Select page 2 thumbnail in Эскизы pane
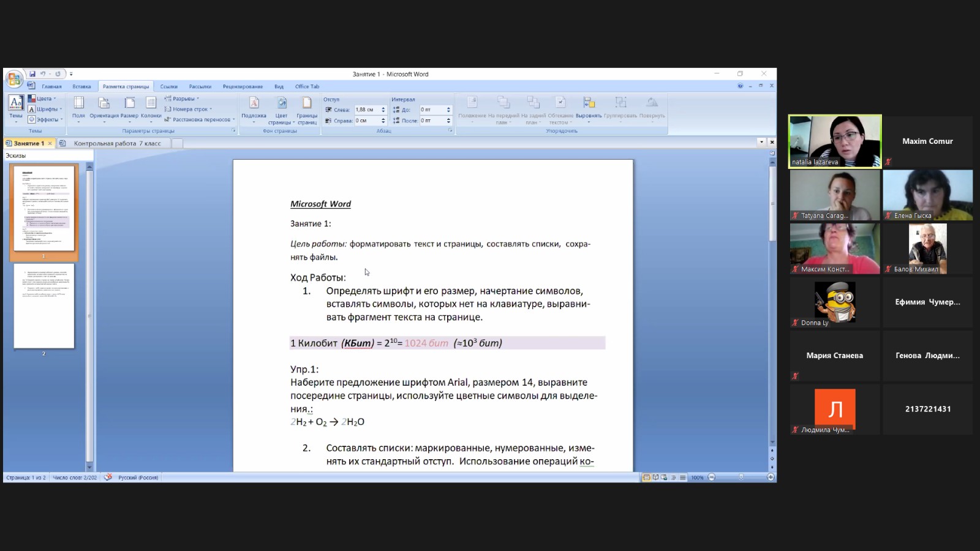 pos(43,305)
